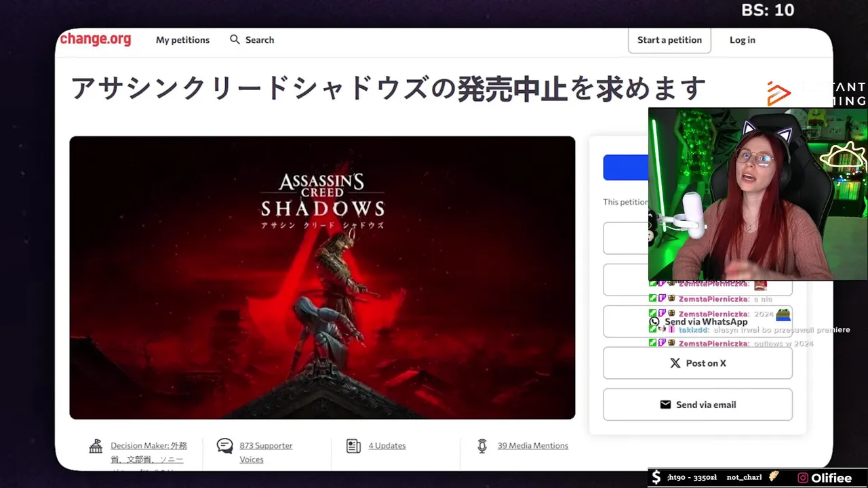Click the takizdd chat username
The width and height of the screenshot is (868, 488).
(x=694, y=330)
